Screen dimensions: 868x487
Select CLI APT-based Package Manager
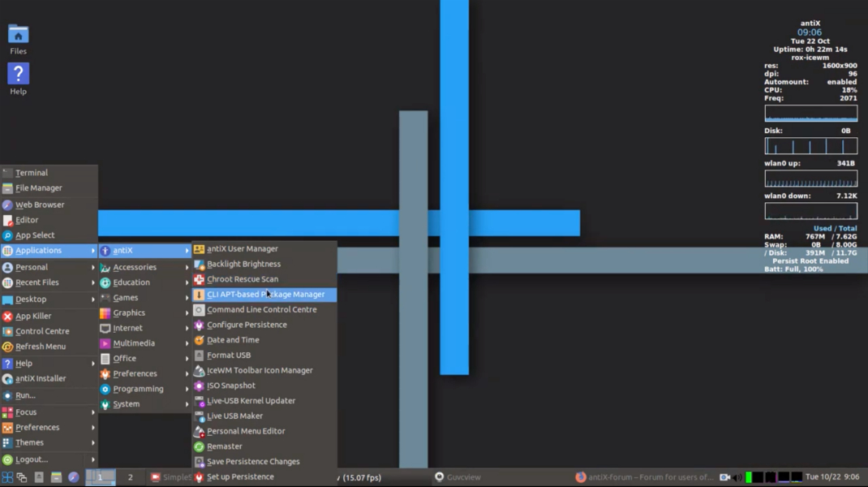260,294
